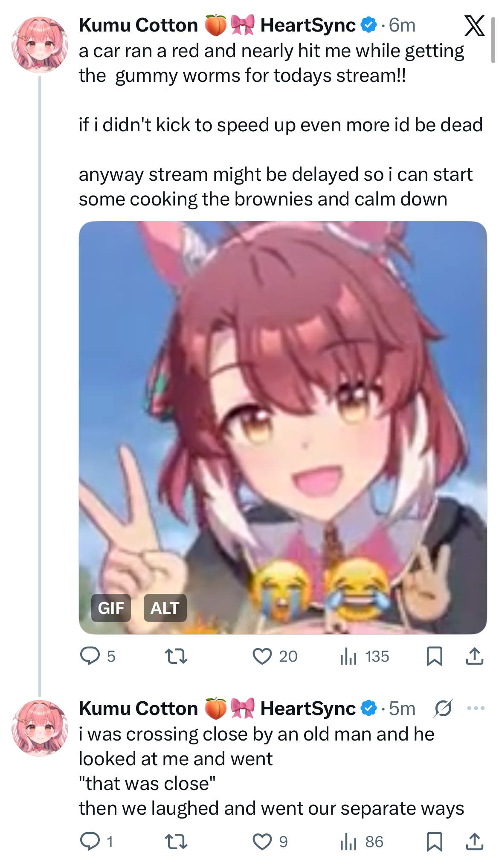Screen dimensions: 499x868
Task: Like the first tweet with 20 likes
Action: [275, 656]
